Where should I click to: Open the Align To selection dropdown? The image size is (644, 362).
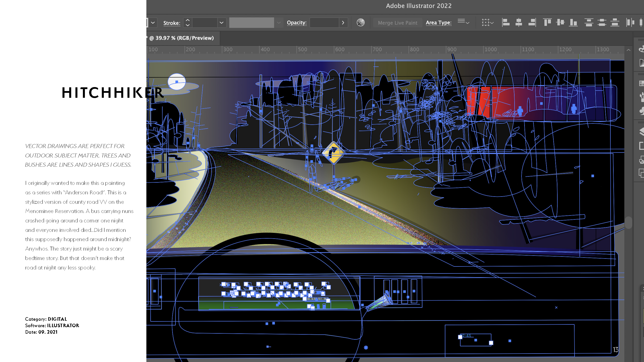coord(487,22)
